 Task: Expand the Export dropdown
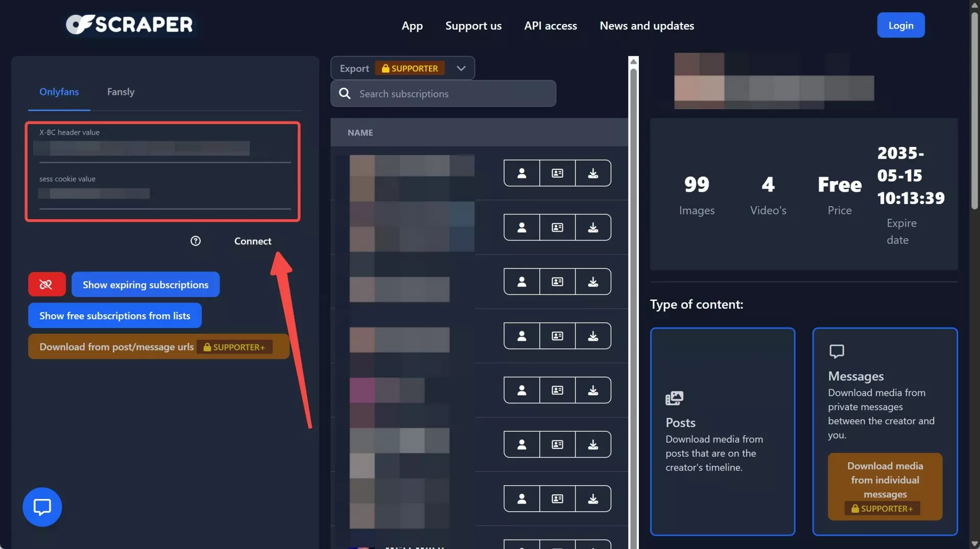click(x=402, y=68)
